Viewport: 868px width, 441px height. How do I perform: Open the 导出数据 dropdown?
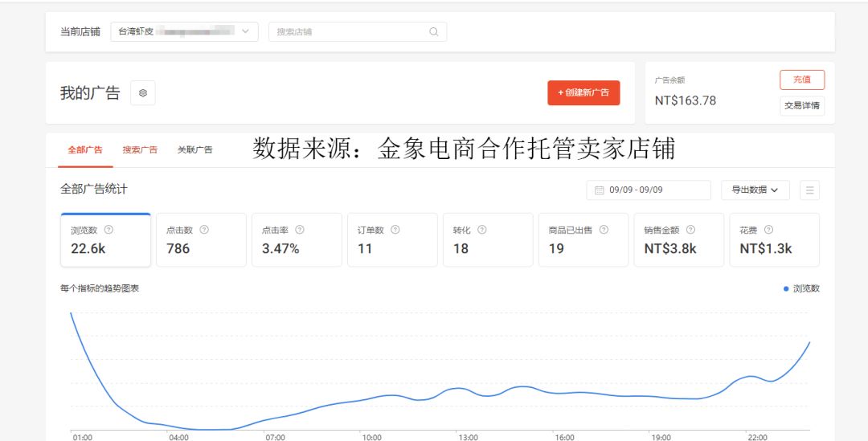[x=755, y=190]
